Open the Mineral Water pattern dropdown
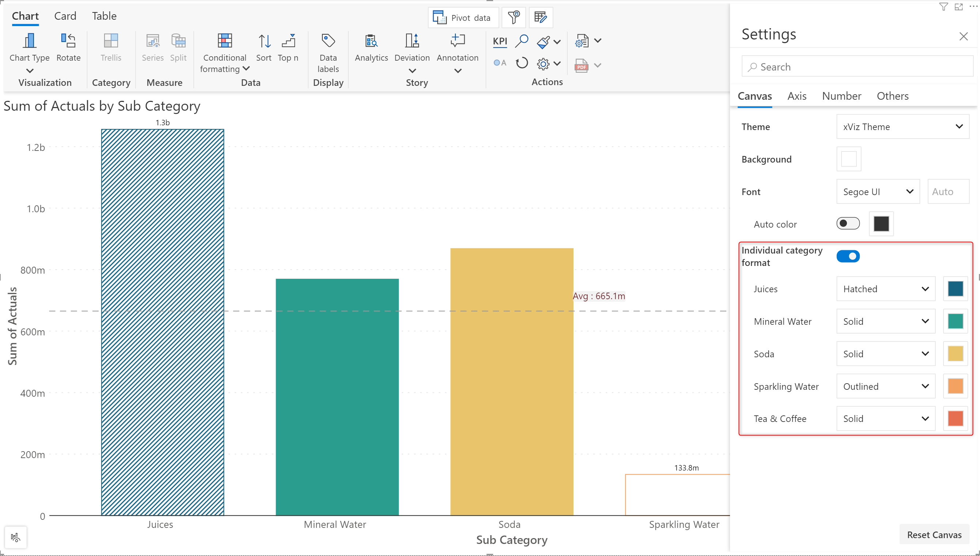Viewport: 980px width, 556px height. (886, 321)
